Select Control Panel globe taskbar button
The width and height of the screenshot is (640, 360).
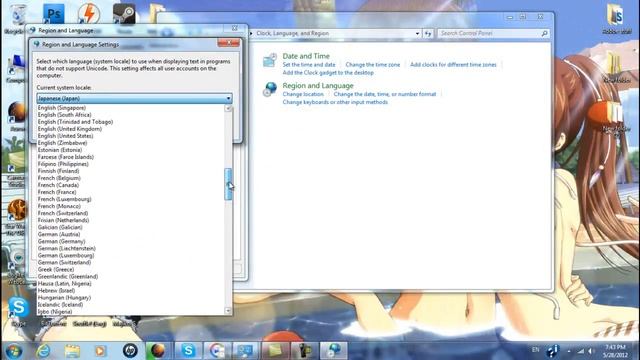[334, 351]
